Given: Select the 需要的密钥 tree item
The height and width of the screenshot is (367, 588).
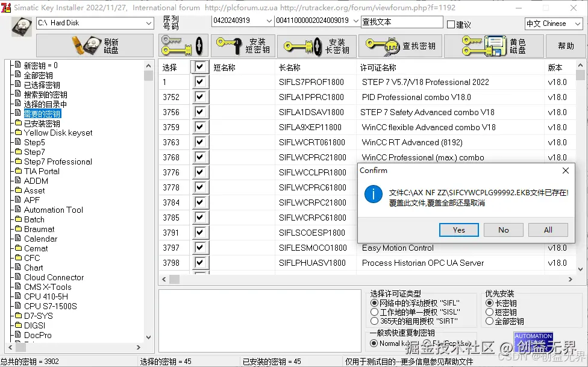Looking at the screenshot, I should (42, 114).
